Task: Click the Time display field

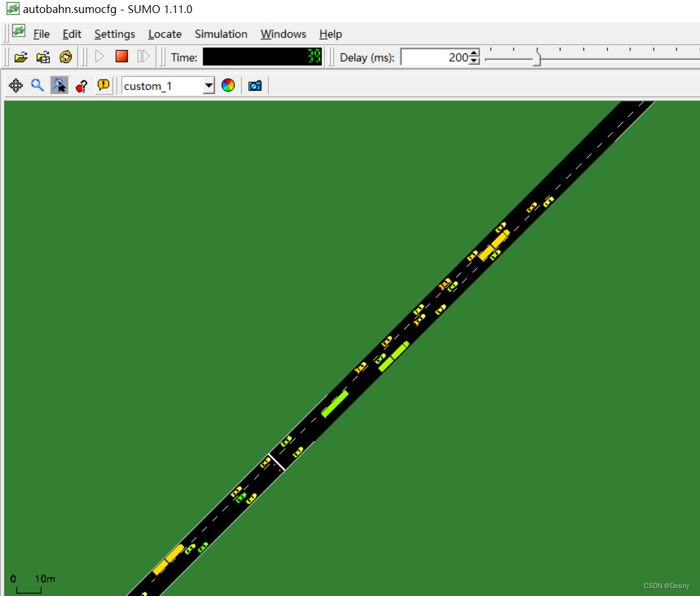Action: 263,57
